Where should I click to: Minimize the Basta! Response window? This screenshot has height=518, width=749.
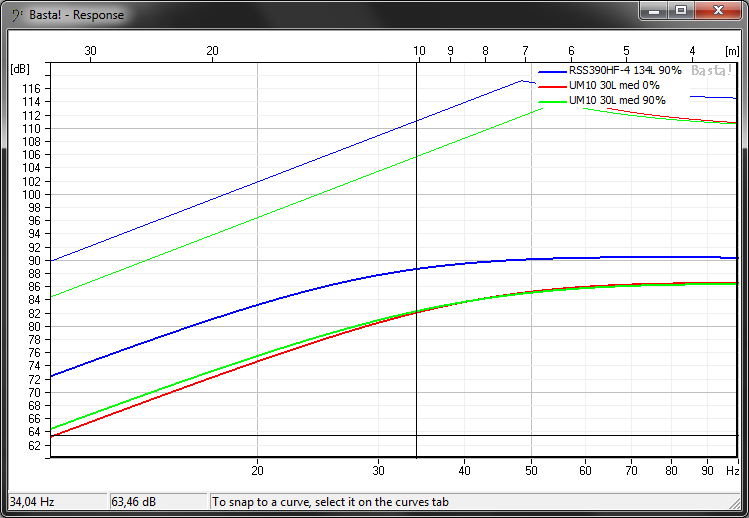pyautogui.click(x=654, y=10)
